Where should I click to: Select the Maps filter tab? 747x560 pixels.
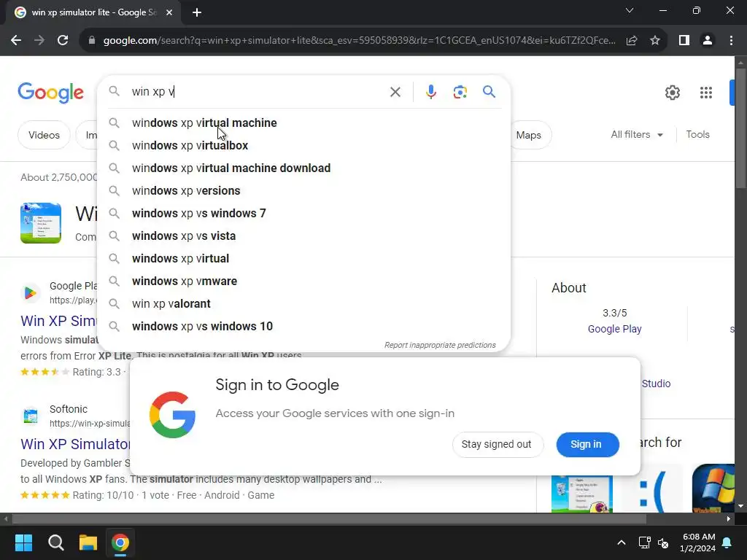[x=529, y=135]
